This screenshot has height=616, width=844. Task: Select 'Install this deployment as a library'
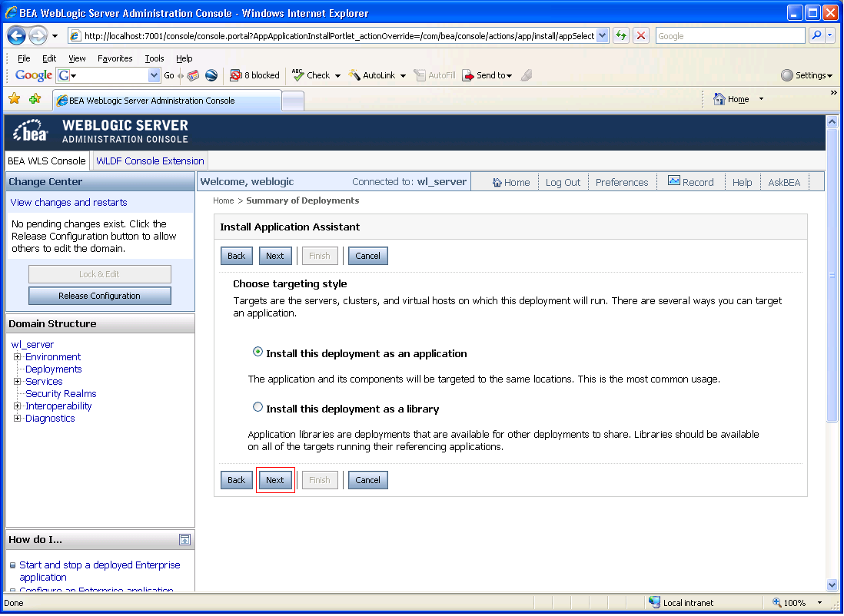258,407
